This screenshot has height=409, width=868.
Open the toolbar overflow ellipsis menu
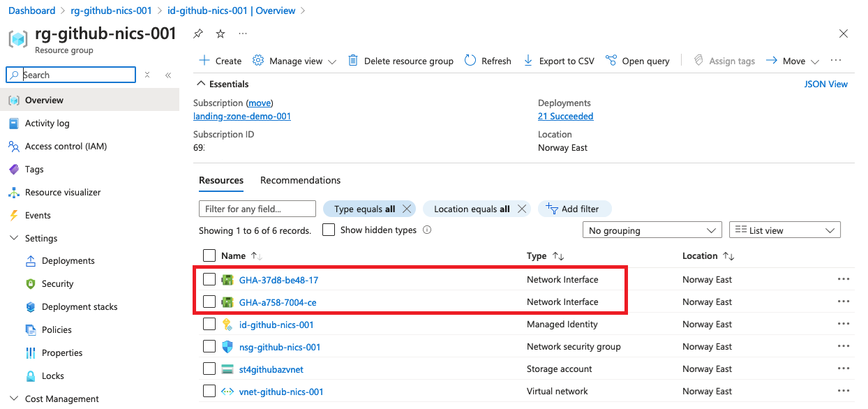coord(836,61)
